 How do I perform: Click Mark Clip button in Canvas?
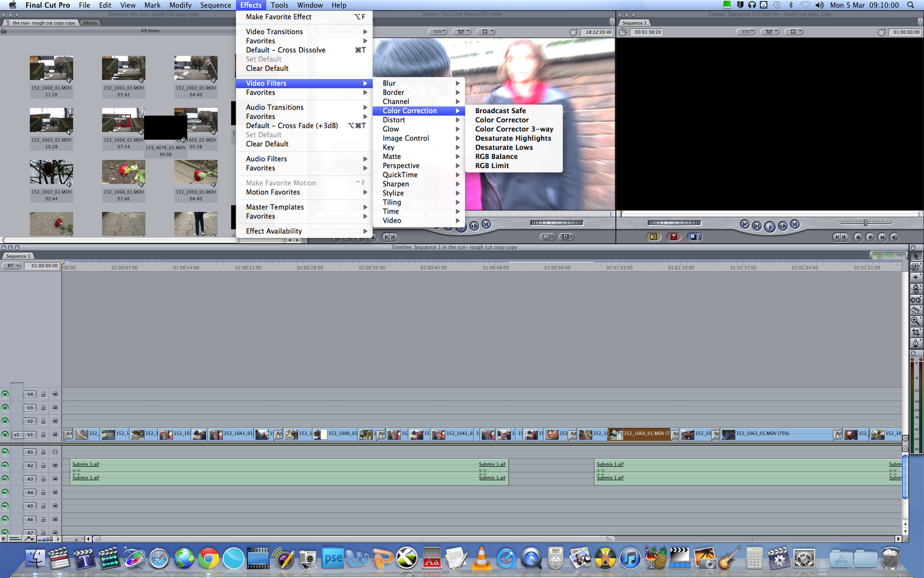tap(882, 237)
